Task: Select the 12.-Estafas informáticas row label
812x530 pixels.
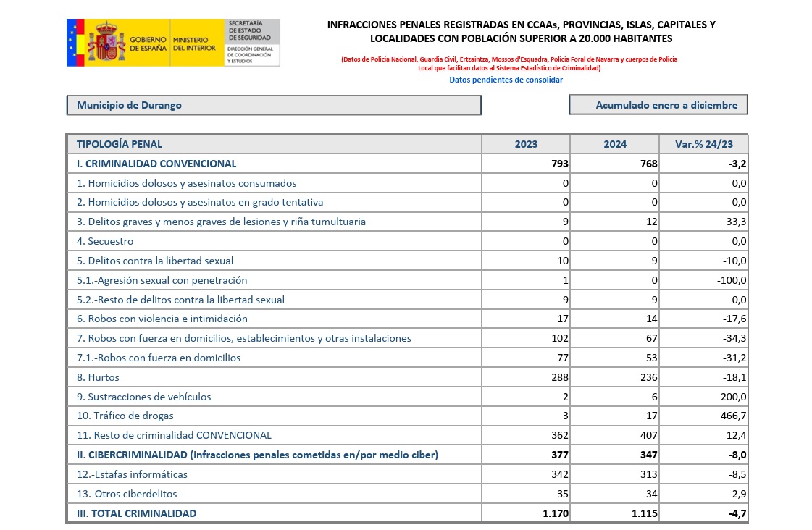Action: (132, 474)
